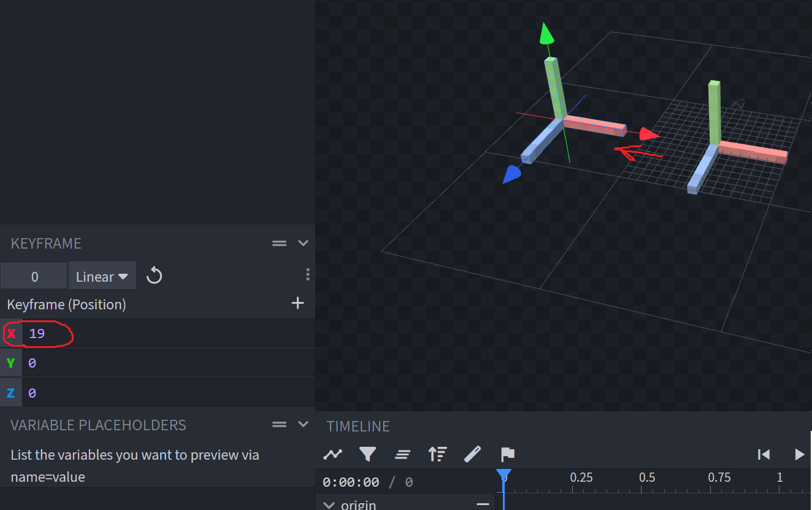Click the red X-axis gizmo arrow
The image size is (812, 510).
pos(648,134)
